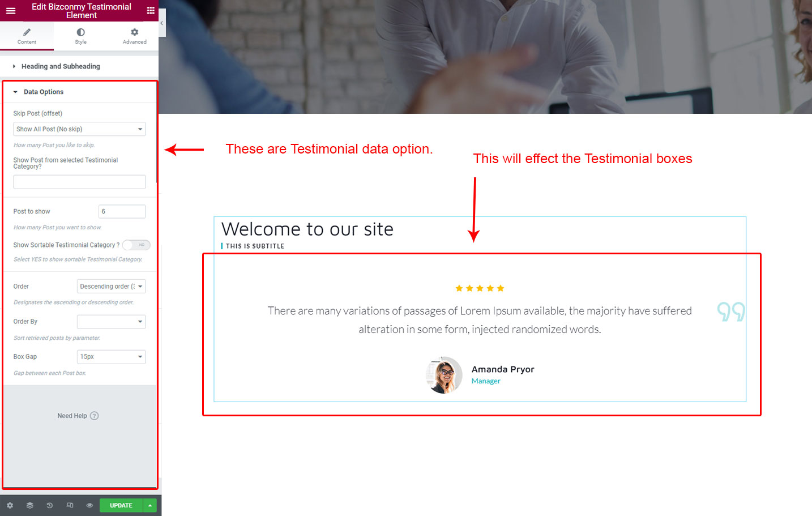The height and width of the screenshot is (516, 812).
Task: Preview changes with the eye icon
Action: 89,505
